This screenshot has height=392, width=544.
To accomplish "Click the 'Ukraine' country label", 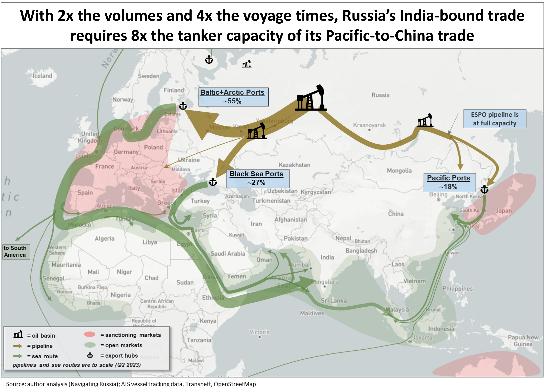I will pos(189,160).
